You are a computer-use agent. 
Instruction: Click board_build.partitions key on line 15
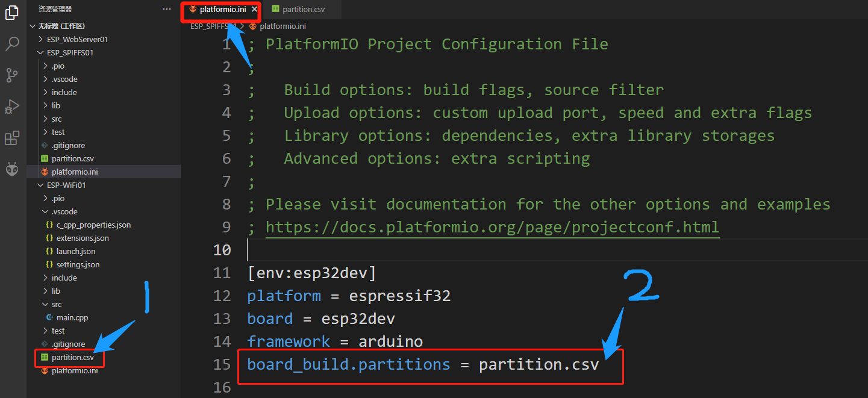pyautogui.click(x=348, y=364)
